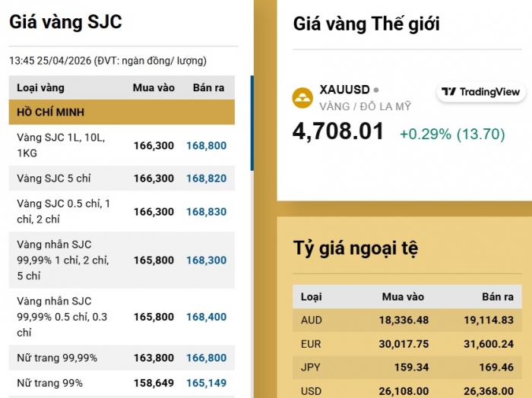Click the +0.29% (13.70) price change
The image size is (532, 398).
click(x=452, y=134)
